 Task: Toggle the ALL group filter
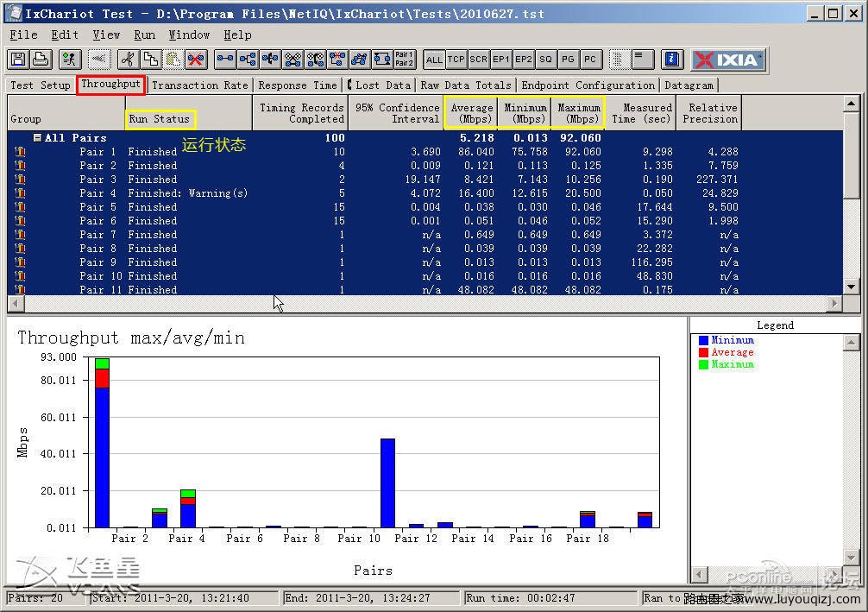pyautogui.click(x=434, y=60)
